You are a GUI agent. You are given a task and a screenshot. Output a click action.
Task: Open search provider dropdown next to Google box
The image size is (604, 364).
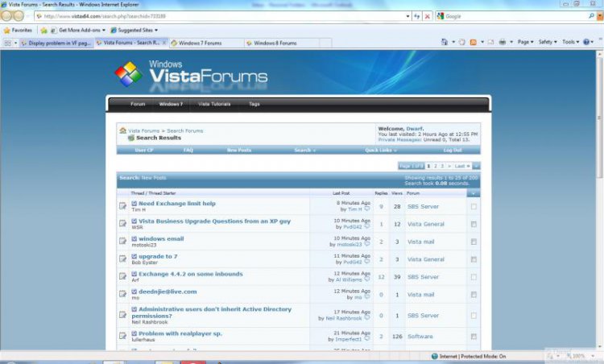[x=600, y=16]
